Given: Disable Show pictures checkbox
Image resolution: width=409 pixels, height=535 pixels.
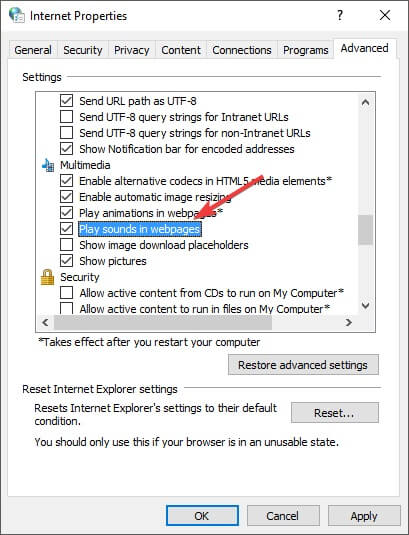Looking at the screenshot, I should coord(67,261).
